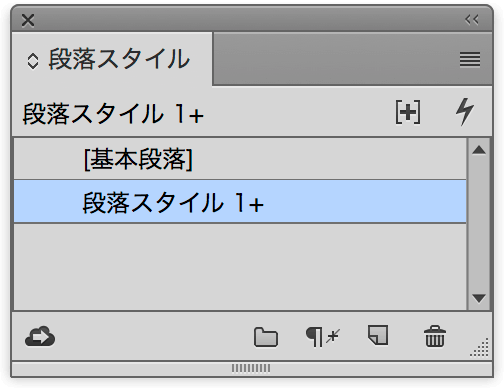The height and width of the screenshot is (392, 504).
Task: Click the empty area of the style list
Action: pyautogui.click(x=240, y=267)
